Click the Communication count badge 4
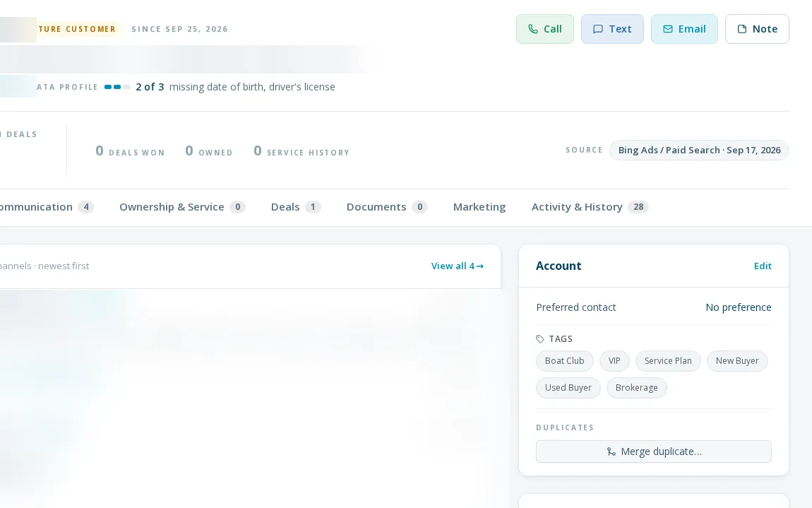Image resolution: width=812 pixels, height=508 pixels. 86,207
